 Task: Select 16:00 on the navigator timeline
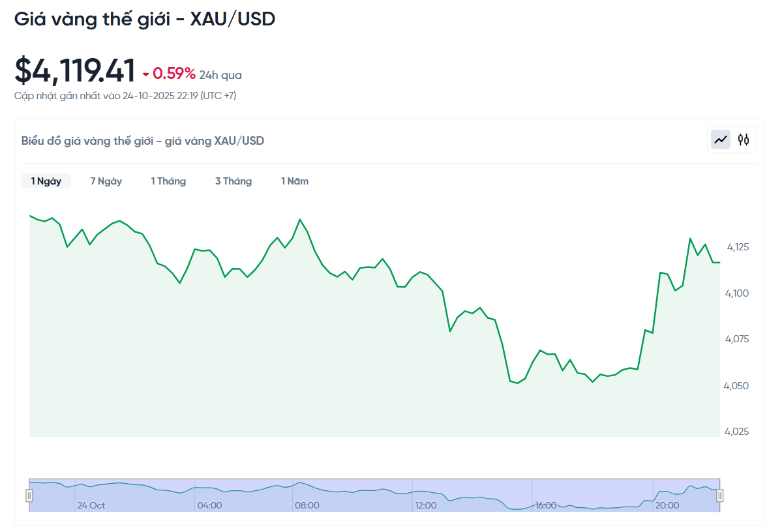(x=545, y=505)
